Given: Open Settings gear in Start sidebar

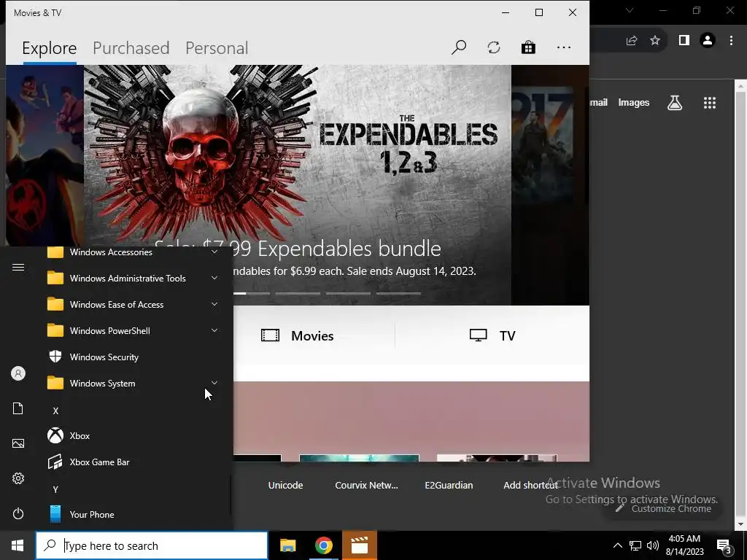Looking at the screenshot, I should pos(18,478).
